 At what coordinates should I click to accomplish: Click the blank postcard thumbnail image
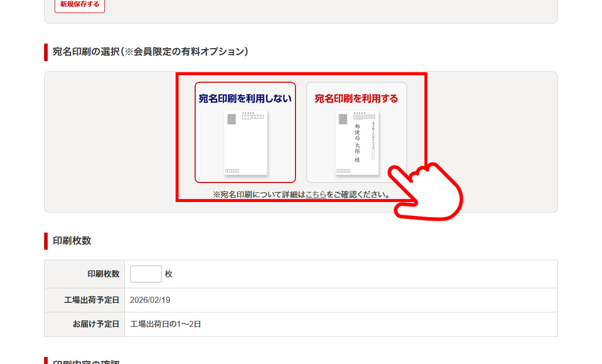(x=245, y=143)
